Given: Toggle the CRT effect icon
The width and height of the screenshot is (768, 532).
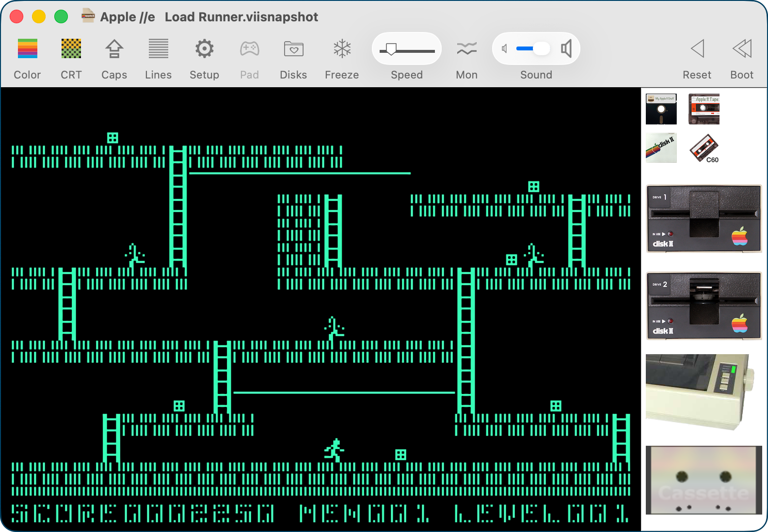Looking at the screenshot, I should coord(71,49).
